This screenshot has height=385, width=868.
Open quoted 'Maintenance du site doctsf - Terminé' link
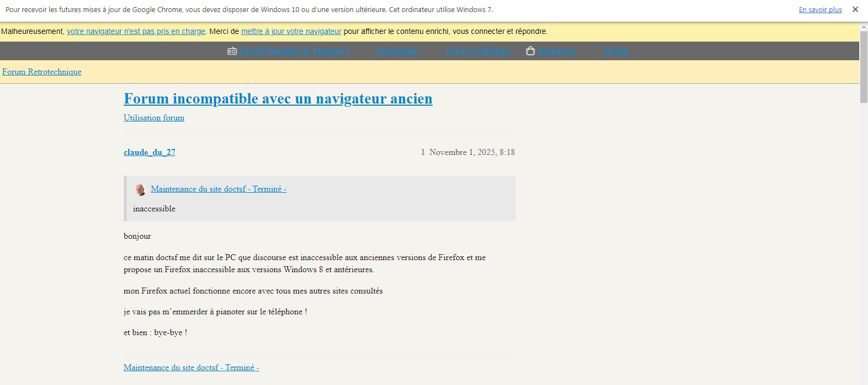219,189
